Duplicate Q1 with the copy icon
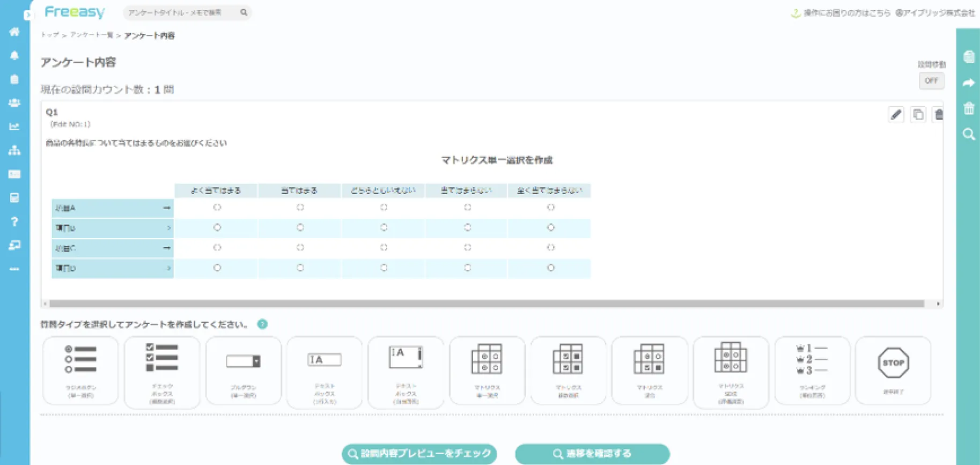 pyautogui.click(x=918, y=114)
